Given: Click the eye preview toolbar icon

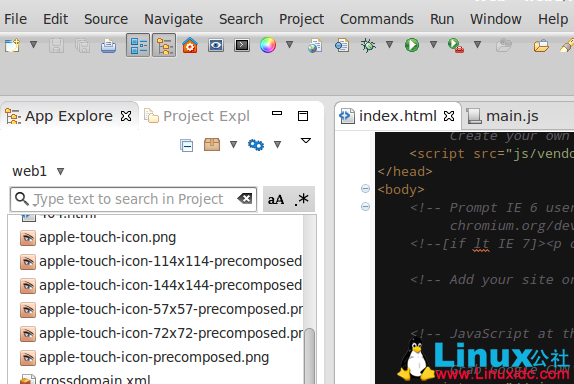Looking at the screenshot, I should (x=216, y=45).
